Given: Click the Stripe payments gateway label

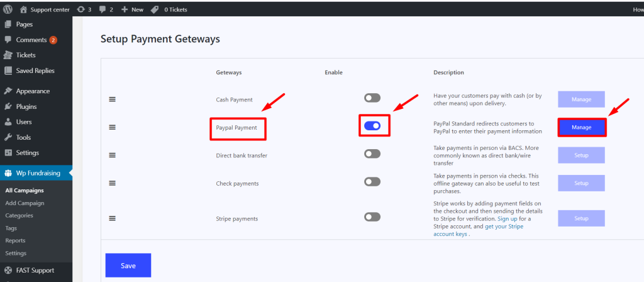Looking at the screenshot, I should pyautogui.click(x=237, y=218).
